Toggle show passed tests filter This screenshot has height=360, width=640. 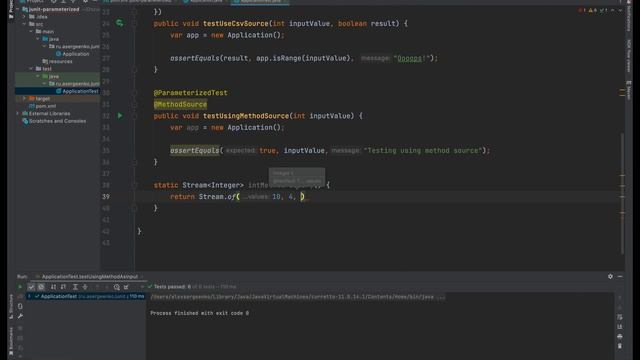[x=31, y=287]
